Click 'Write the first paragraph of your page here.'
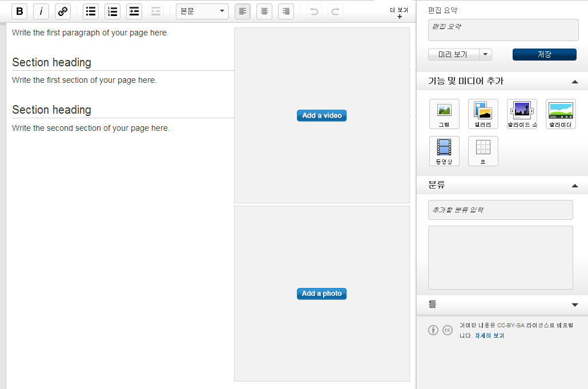 90,33
